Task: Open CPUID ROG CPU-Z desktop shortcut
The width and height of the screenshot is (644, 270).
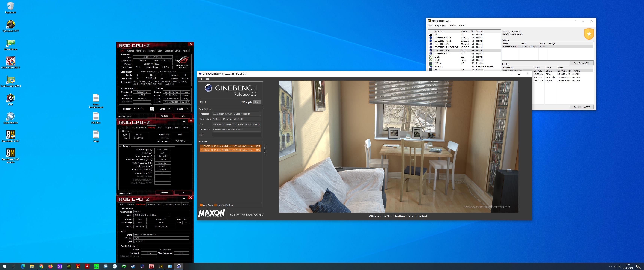Action: pyautogui.click(x=10, y=63)
